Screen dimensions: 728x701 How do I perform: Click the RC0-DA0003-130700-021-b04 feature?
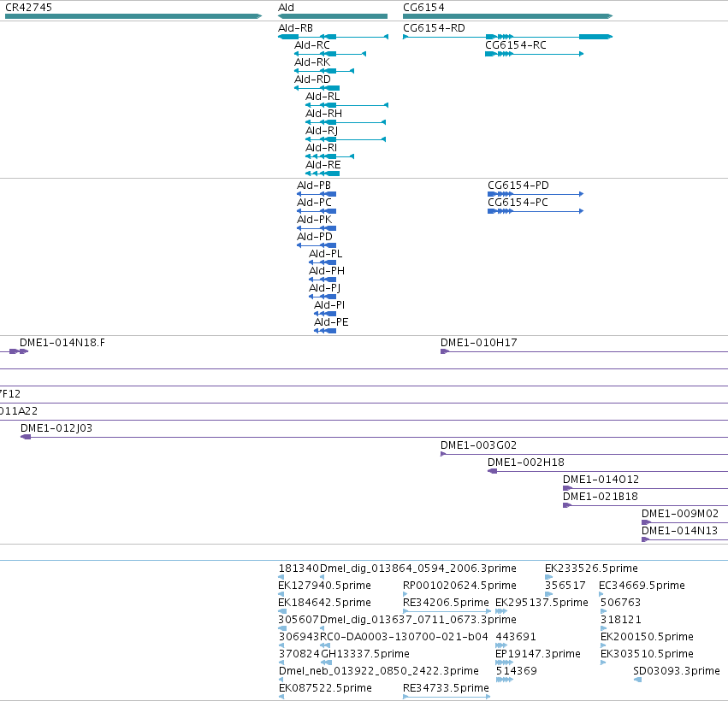tap(325, 645)
